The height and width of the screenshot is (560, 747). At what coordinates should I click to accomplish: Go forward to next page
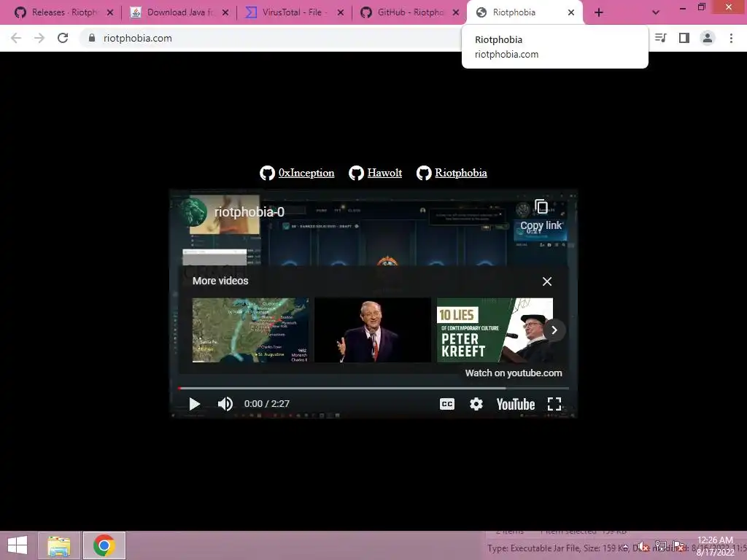(x=39, y=38)
